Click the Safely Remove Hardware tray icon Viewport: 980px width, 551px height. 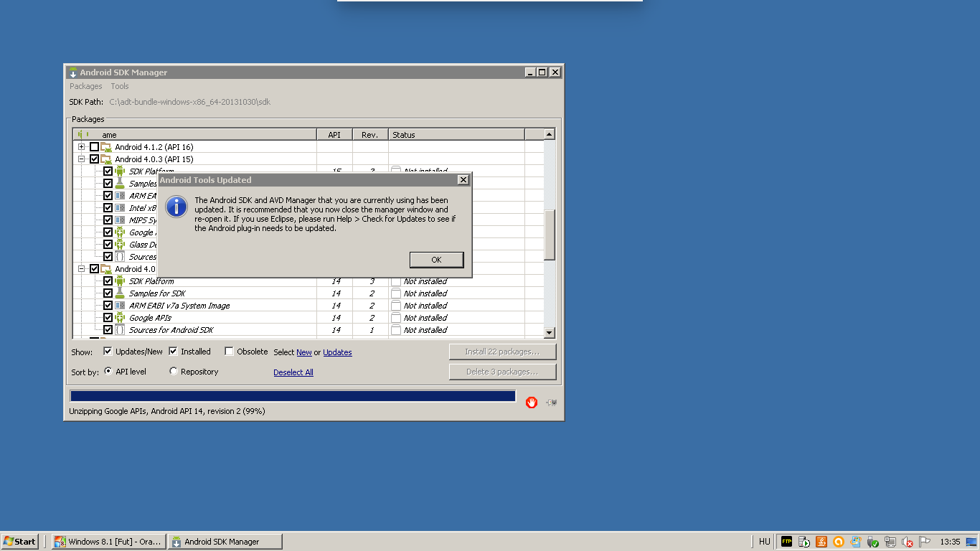873,542
